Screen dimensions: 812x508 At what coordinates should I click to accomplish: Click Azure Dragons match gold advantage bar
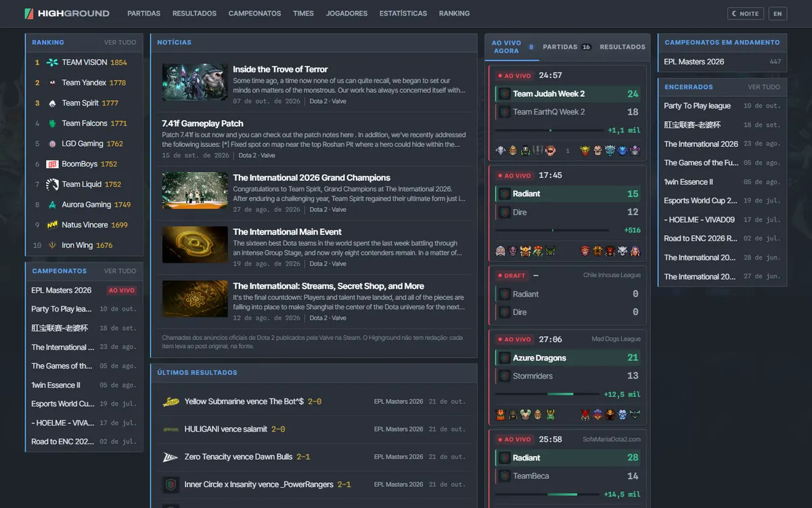547,394
